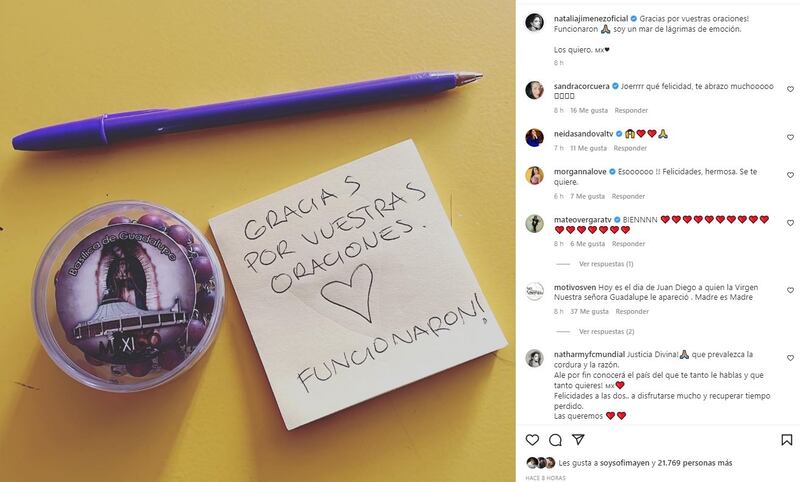800x482 pixels.
Task: Open the nataliajimenezoficial username link
Action: pyautogui.click(x=591, y=18)
